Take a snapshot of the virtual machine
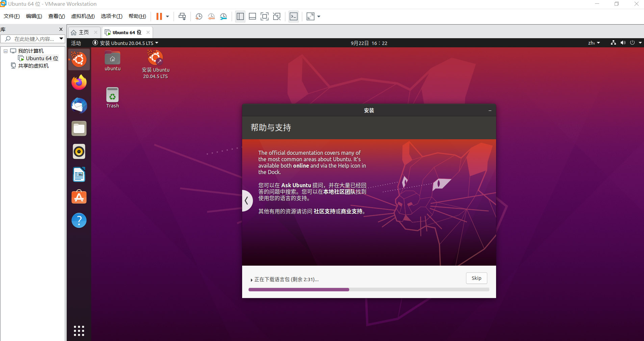Image resolution: width=644 pixels, height=341 pixels. coord(199,17)
